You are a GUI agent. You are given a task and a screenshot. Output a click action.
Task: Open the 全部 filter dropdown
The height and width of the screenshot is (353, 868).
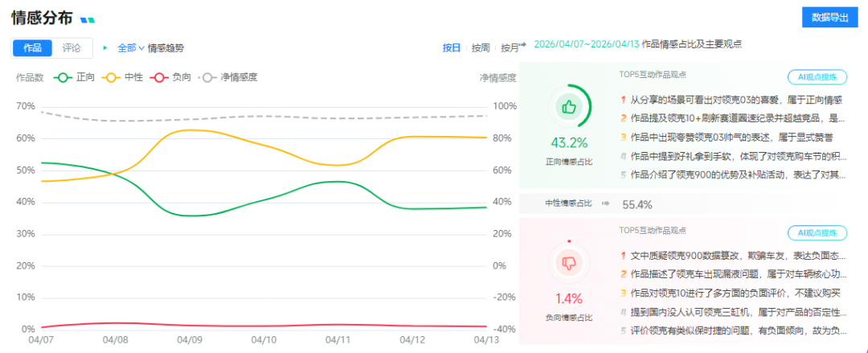click(131, 47)
